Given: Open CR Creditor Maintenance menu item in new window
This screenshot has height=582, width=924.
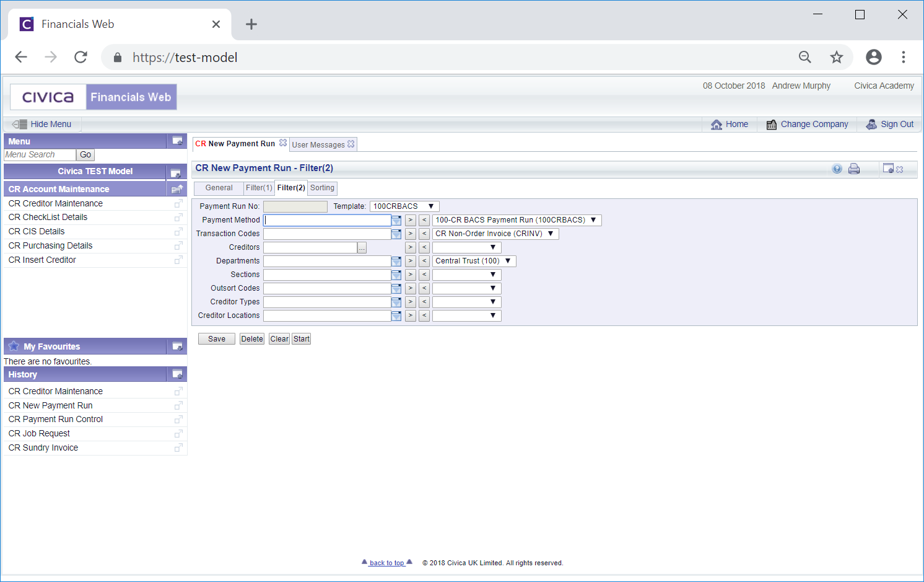Looking at the screenshot, I should [x=178, y=203].
